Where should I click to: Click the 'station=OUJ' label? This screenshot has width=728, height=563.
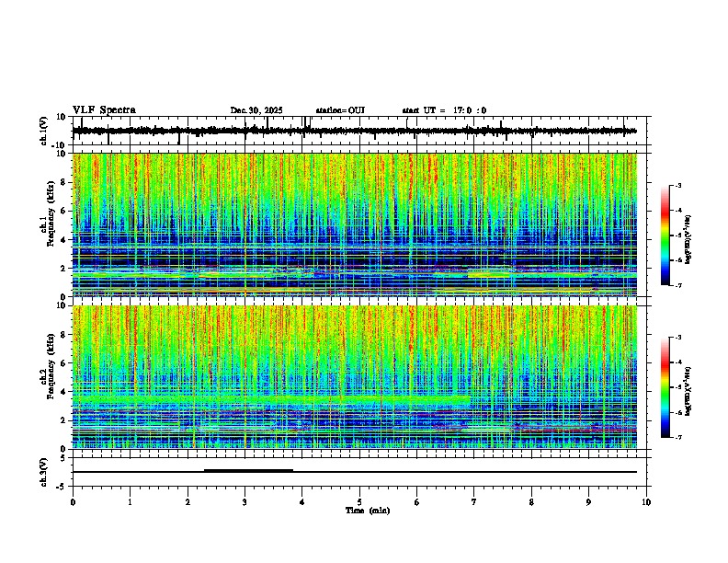click(340, 110)
